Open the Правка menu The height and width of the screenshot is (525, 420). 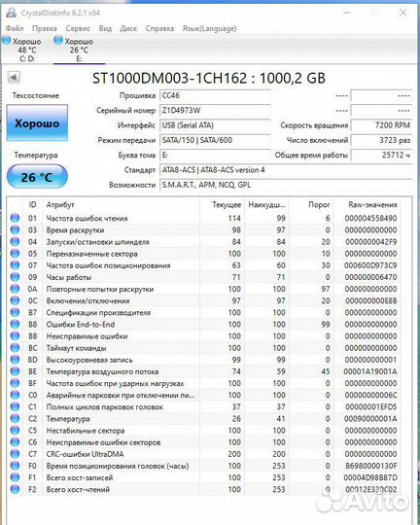coord(45,28)
